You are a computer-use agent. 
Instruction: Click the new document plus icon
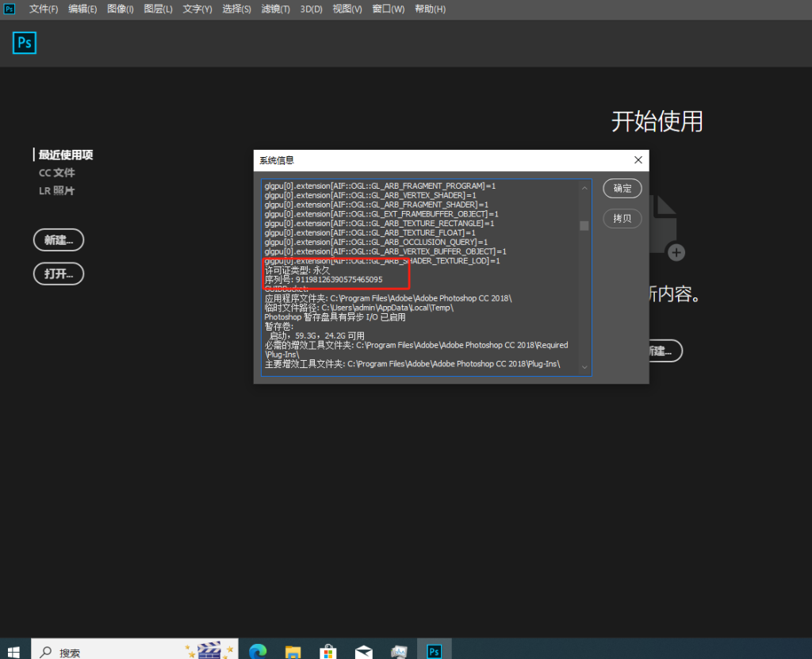(676, 253)
